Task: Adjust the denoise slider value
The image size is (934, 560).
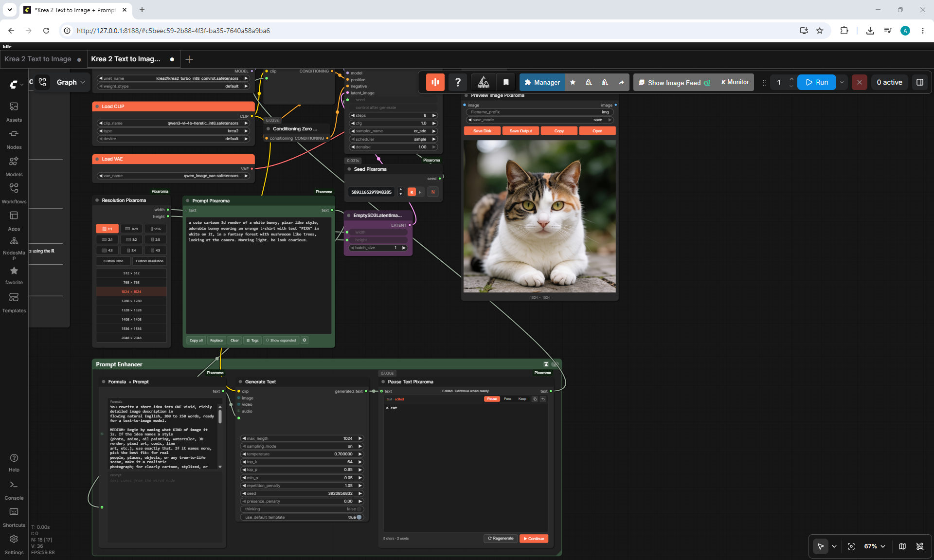Action: 394,147
